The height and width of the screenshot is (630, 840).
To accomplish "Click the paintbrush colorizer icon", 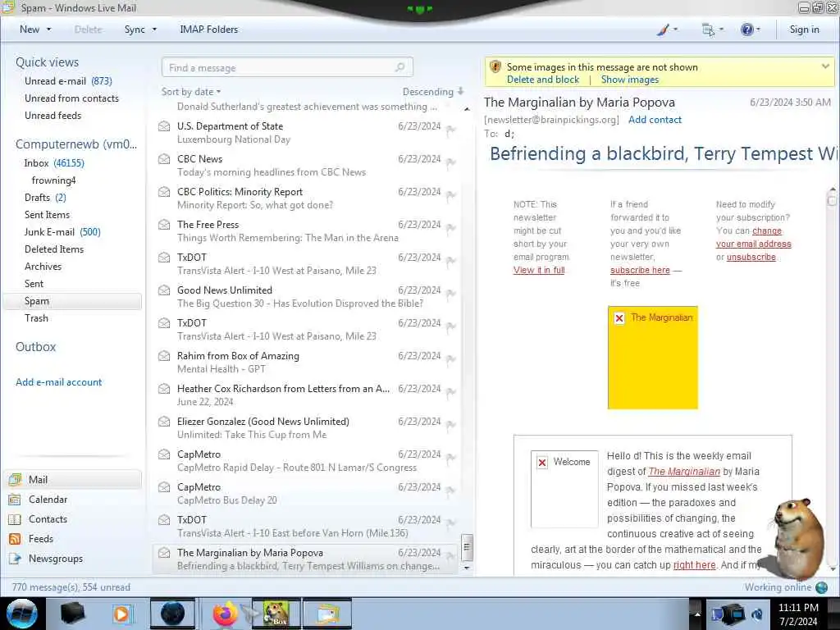I will (663, 30).
